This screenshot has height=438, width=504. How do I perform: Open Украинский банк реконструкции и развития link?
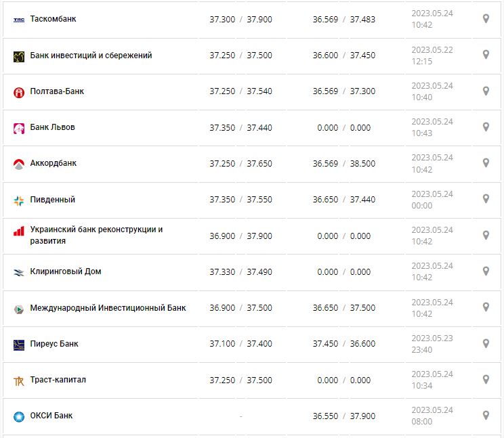click(x=96, y=235)
